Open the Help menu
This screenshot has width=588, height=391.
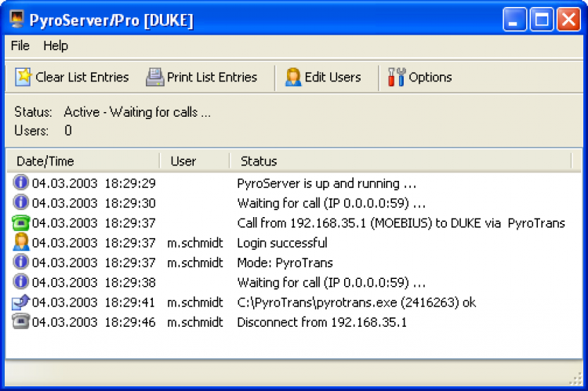[x=56, y=46]
